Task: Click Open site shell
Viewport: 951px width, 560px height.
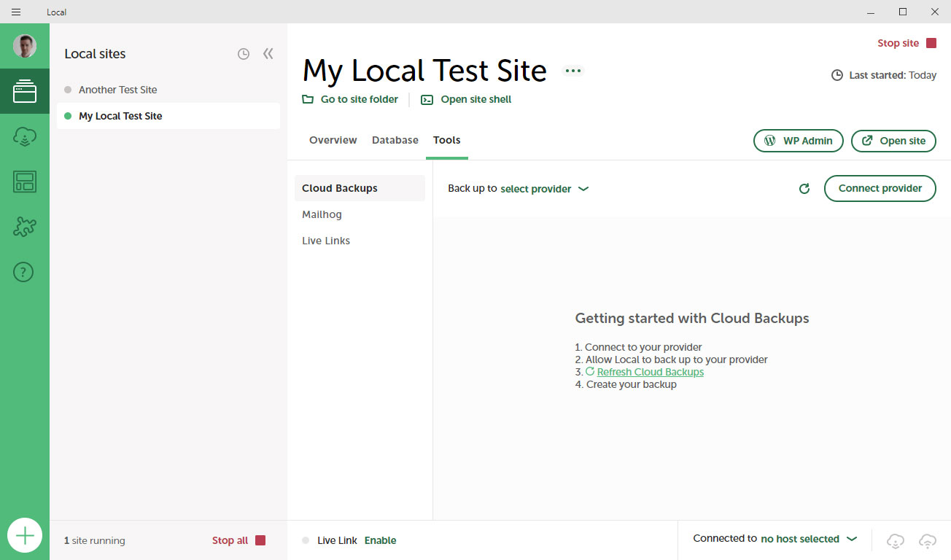Action: coord(467,99)
